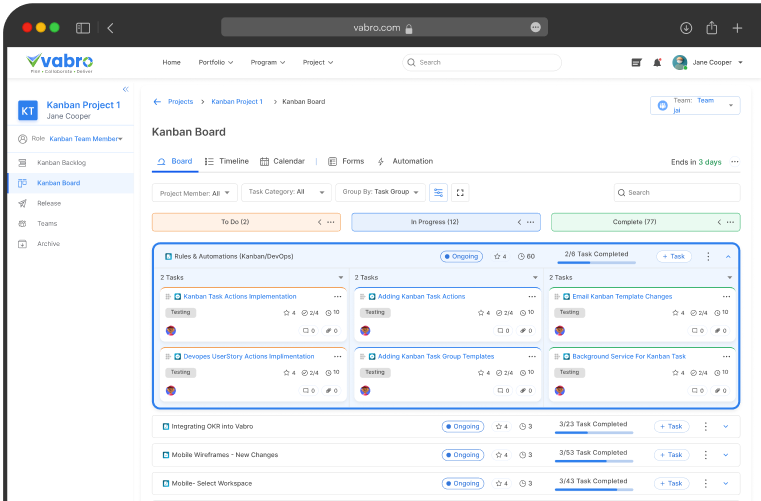761x501 pixels.
Task: Toggle fullscreen board view icon
Action: point(460,193)
